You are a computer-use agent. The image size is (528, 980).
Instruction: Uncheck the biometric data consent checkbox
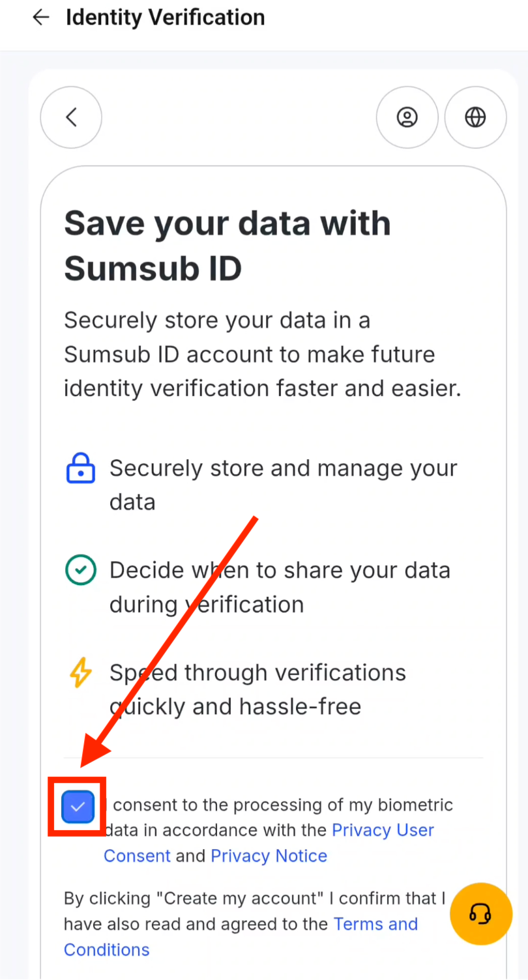point(77,806)
